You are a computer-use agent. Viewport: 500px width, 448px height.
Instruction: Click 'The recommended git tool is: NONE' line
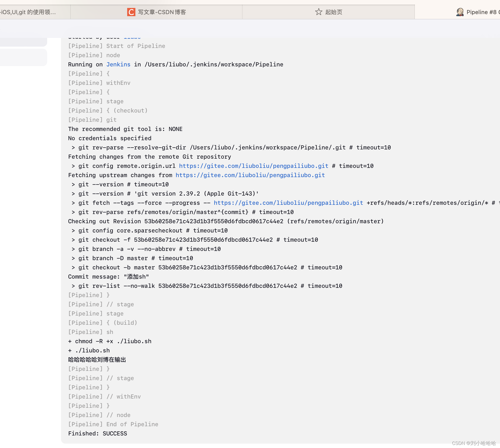[x=125, y=129]
